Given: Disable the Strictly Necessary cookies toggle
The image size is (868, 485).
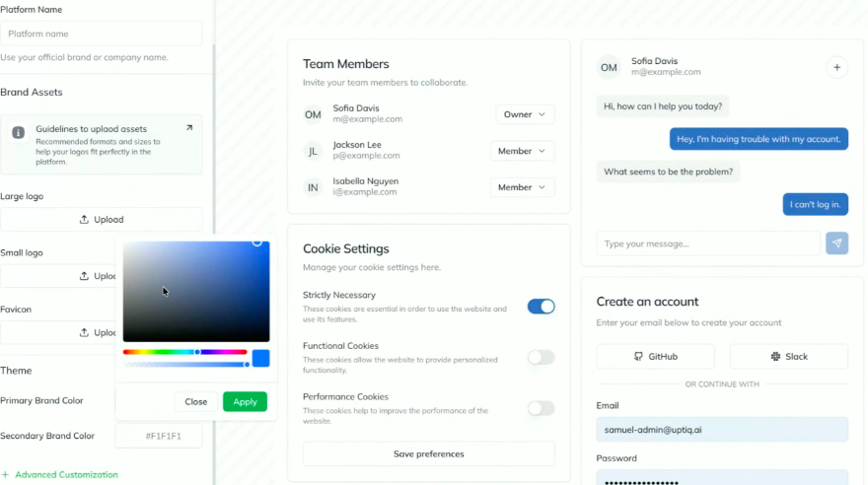Looking at the screenshot, I should 541,307.
